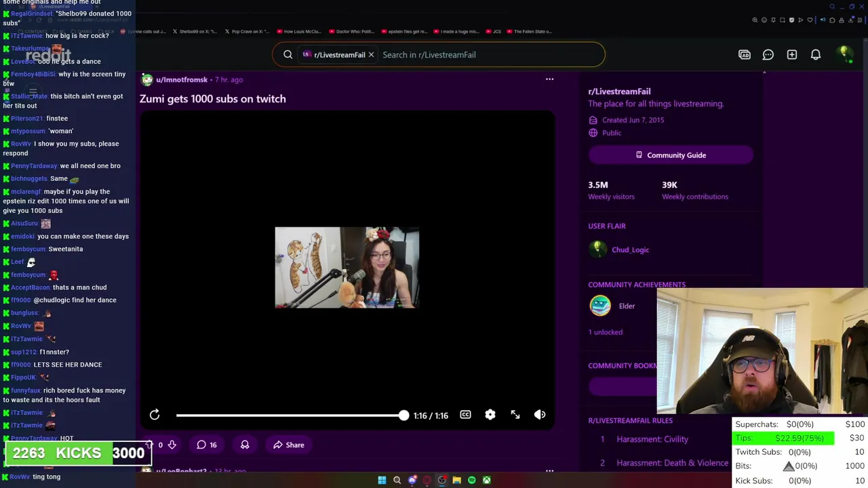The height and width of the screenshot is (488, 868).
Task: Downvote the Zumi post
Action: 172,445
